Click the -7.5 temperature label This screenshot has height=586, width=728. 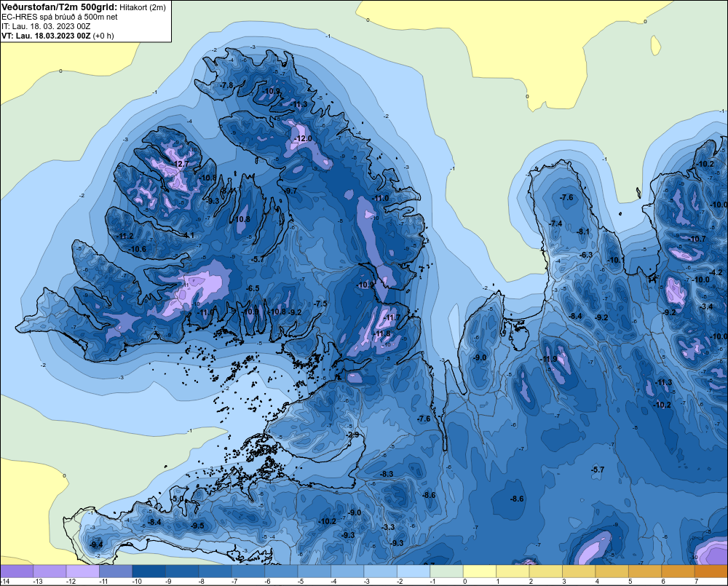tap(320, 304)
